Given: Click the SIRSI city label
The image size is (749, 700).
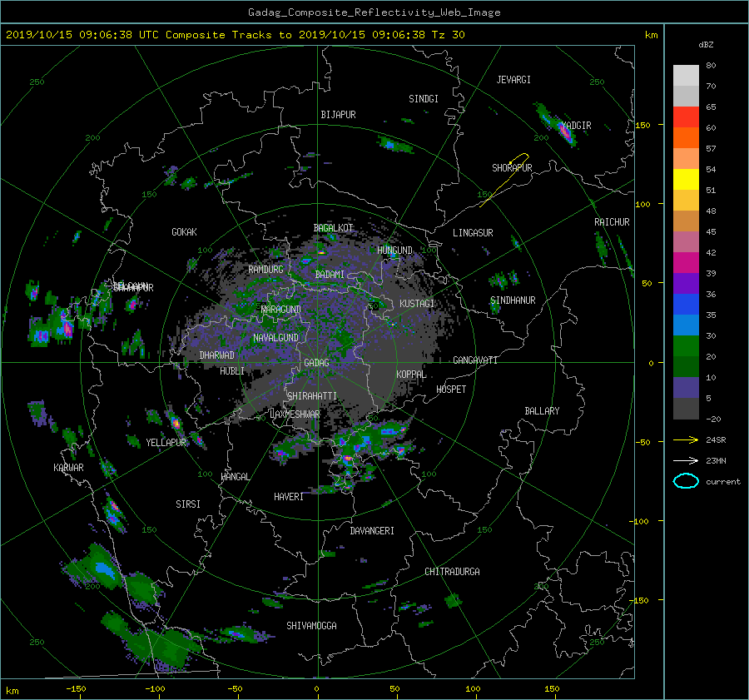Looking at the screenshot, I should 188,504.
